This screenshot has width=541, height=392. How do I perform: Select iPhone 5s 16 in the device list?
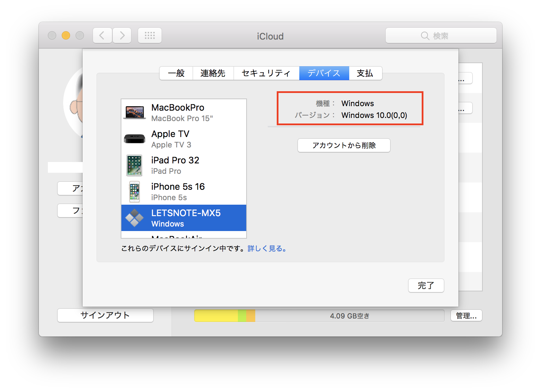(184, 192)
